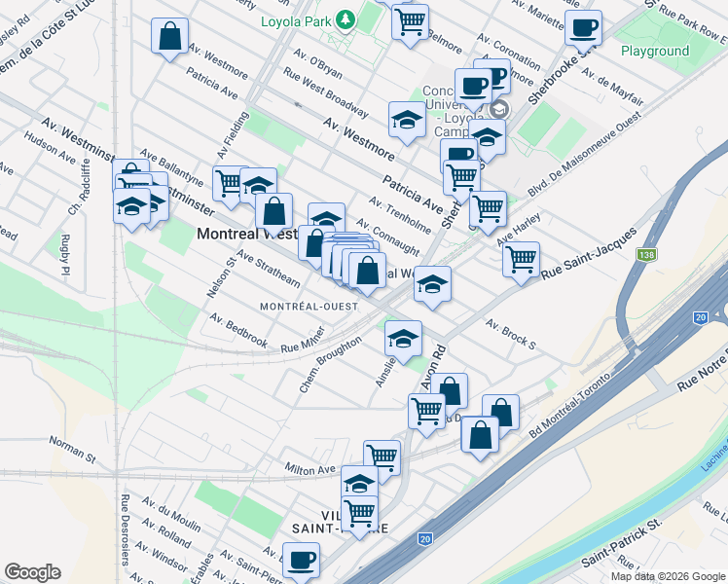Image resolution: width=728 pixels, height=584 pixels.
Task: Click the Av. O'Bryan label
Action: pyautogui.click(x=318, y=64)
